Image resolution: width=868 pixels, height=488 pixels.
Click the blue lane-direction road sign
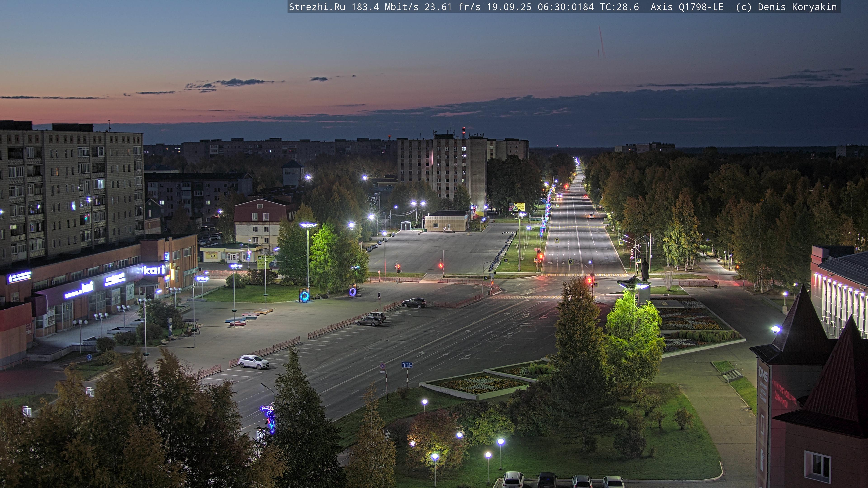[x=407, y=365]
